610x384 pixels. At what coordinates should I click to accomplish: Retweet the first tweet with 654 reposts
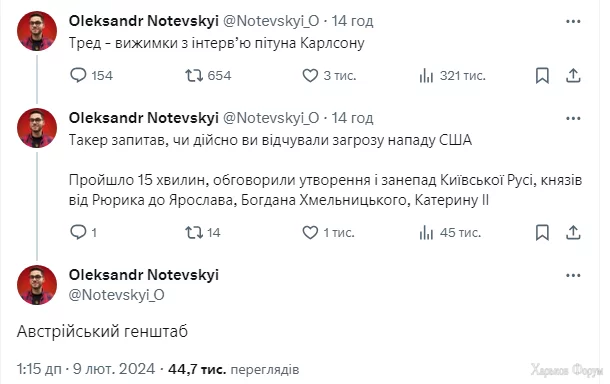click(x=208, y=75)
